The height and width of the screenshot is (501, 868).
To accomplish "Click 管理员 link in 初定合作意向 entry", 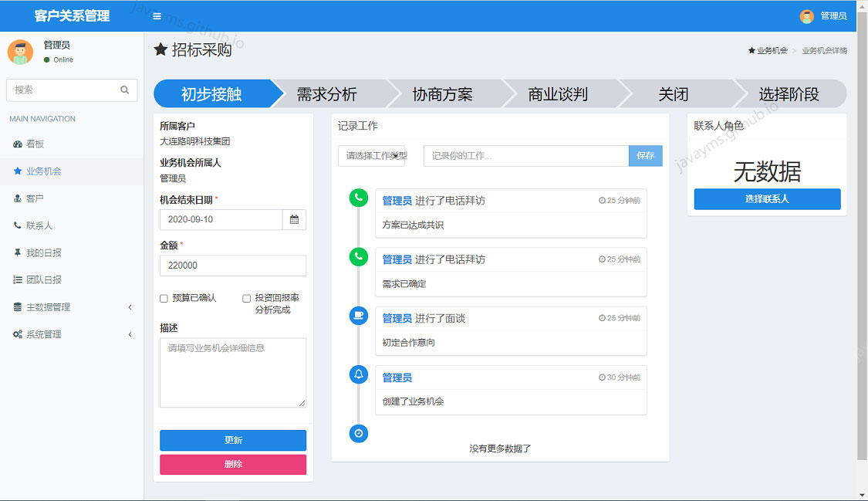I will pos(397,318).
